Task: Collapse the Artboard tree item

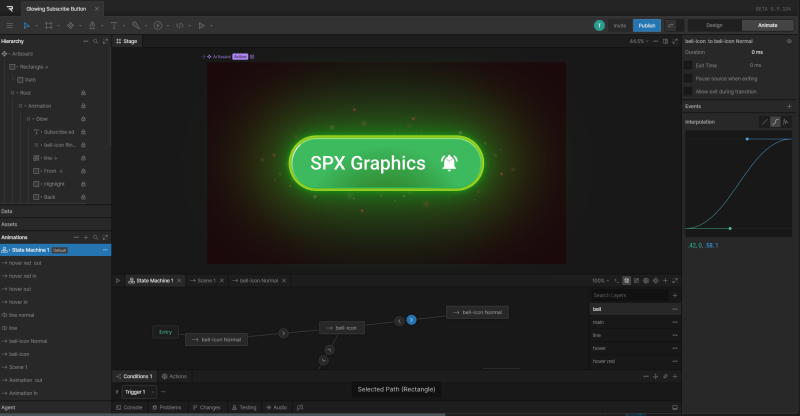Action: click(9, 54)
